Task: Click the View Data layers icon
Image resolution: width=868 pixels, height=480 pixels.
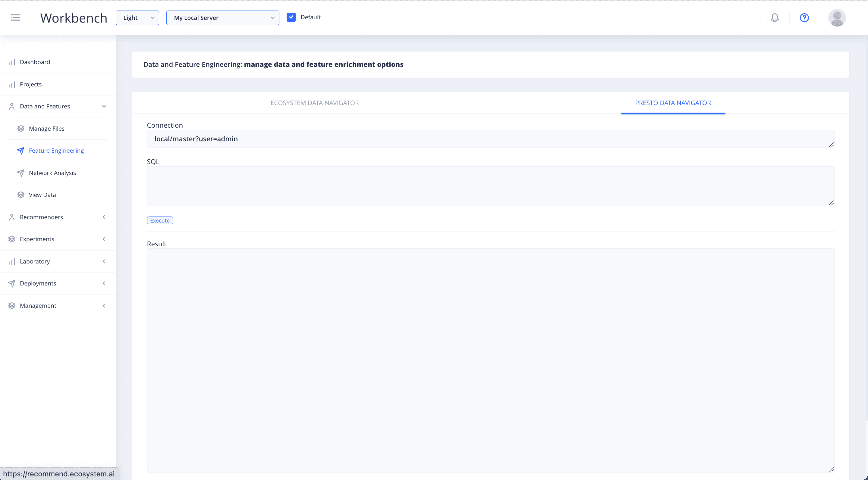Action: tap(20, 195)
